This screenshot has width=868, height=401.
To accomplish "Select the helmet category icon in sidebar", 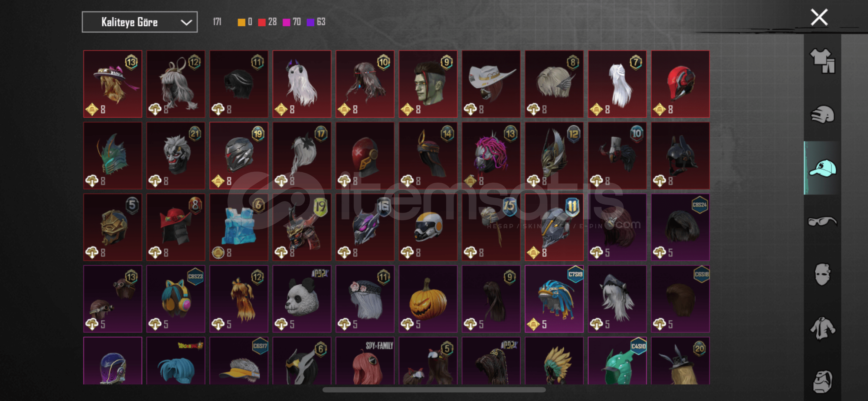I will (x=822, y=115).
